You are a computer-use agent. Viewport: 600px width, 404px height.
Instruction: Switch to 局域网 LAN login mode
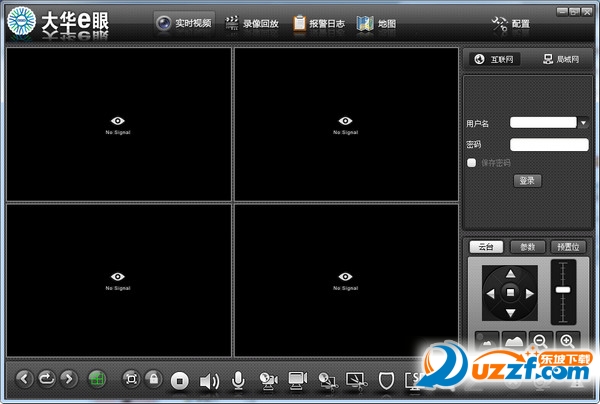pyautogui.click(x=561, y=59)
